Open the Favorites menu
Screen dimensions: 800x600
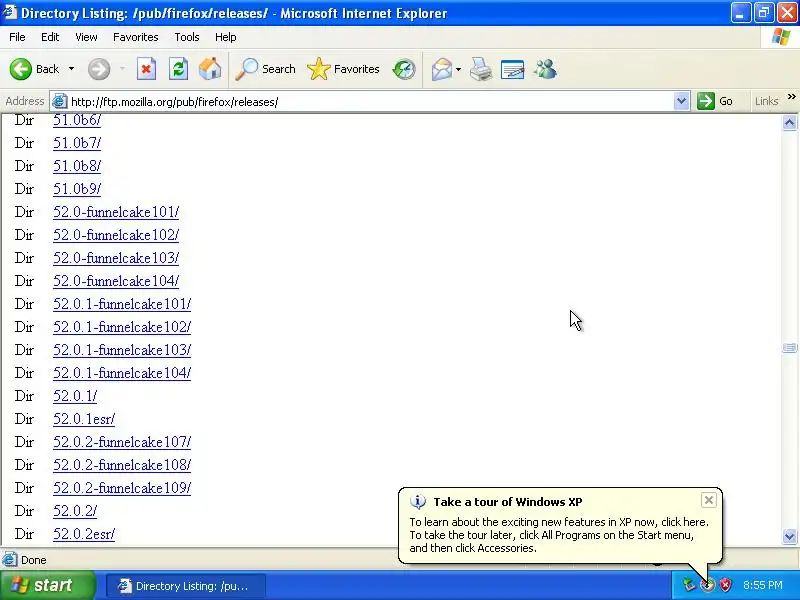[x=136, y=37]
